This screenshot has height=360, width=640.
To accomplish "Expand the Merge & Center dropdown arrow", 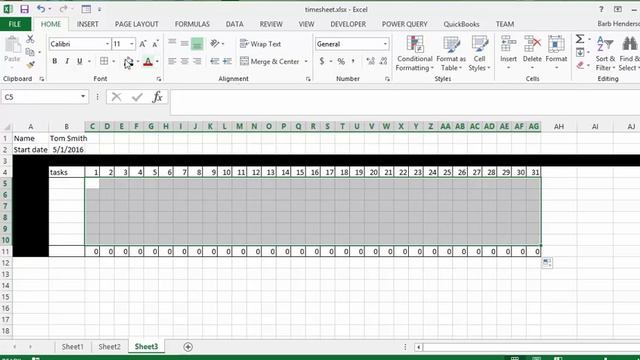I will 306,61.
